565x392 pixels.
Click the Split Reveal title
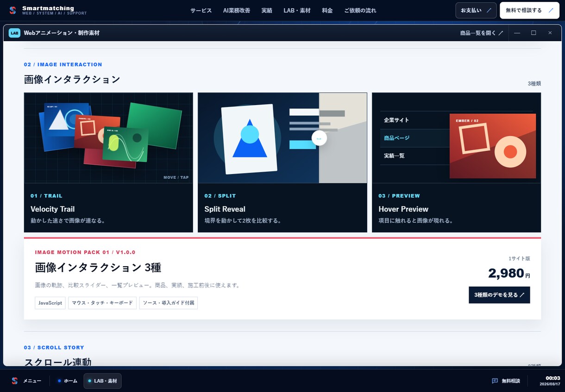pyautogui.click(x=225, y=209)
